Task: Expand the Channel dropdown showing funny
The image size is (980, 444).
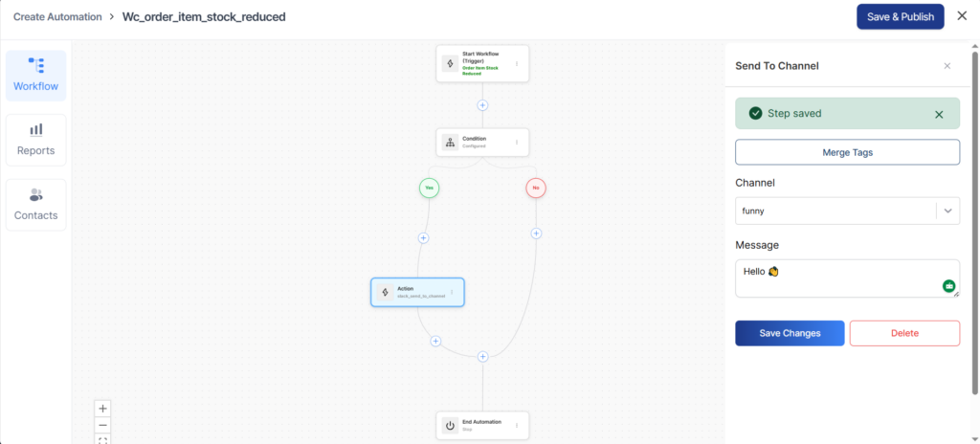Action: [x=947, y=211]
